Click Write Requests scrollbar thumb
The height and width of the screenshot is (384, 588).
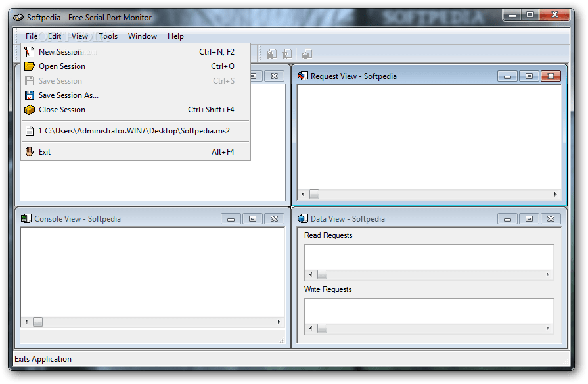coord(322,329)
